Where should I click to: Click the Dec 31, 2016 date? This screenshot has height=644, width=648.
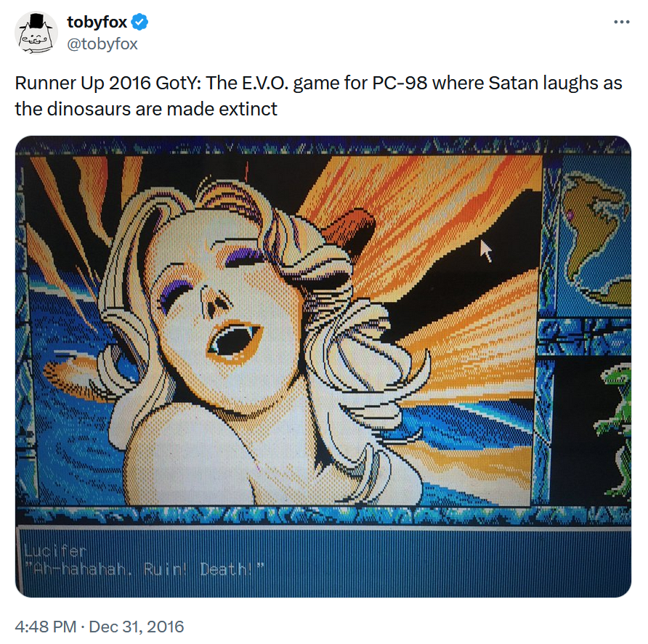pyautogui.click(x=137, y=627)
